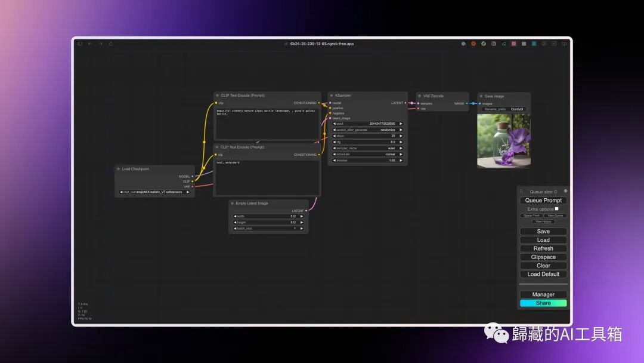This screenshot has height=363, width=644.
Task: Click the positive input socket on KSampler
Action: click(x=330, y=108)
